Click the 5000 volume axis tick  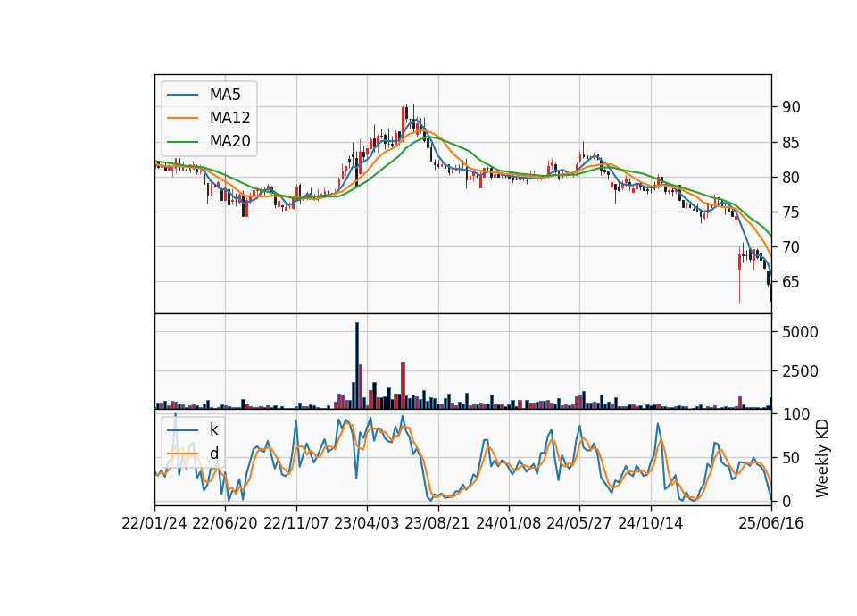coord(800,332)
